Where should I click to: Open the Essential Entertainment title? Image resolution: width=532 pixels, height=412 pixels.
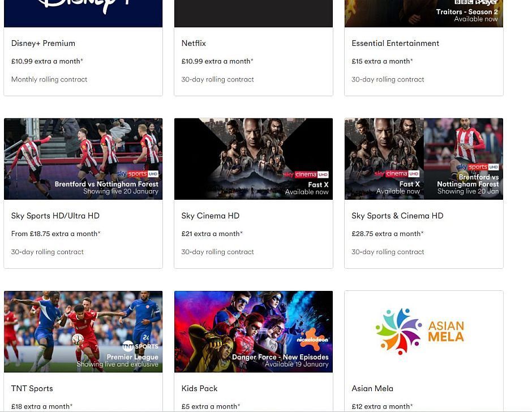[x=395, y=44]
